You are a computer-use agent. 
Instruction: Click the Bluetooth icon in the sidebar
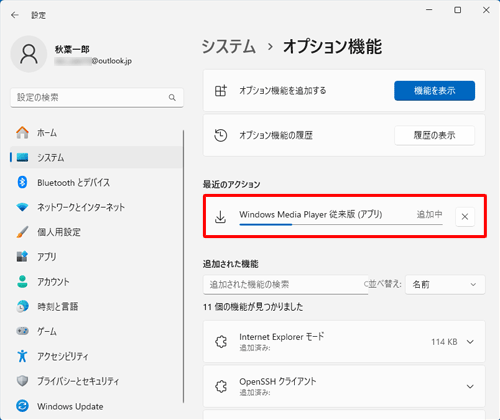(22, 182)
